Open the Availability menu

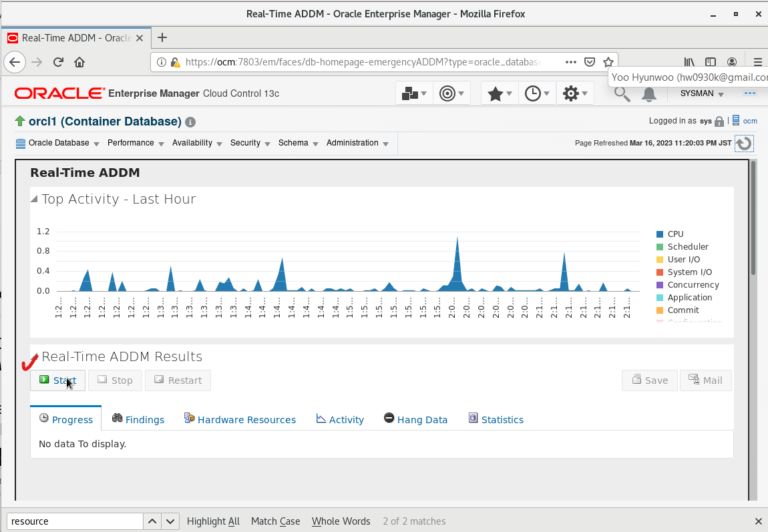(x=197, y=143)
